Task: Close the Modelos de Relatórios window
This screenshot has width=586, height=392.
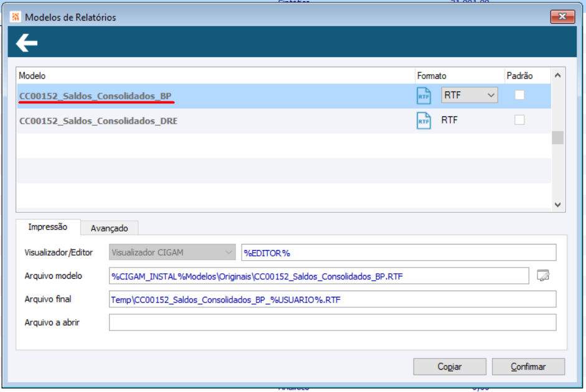Action: point(562,16)
